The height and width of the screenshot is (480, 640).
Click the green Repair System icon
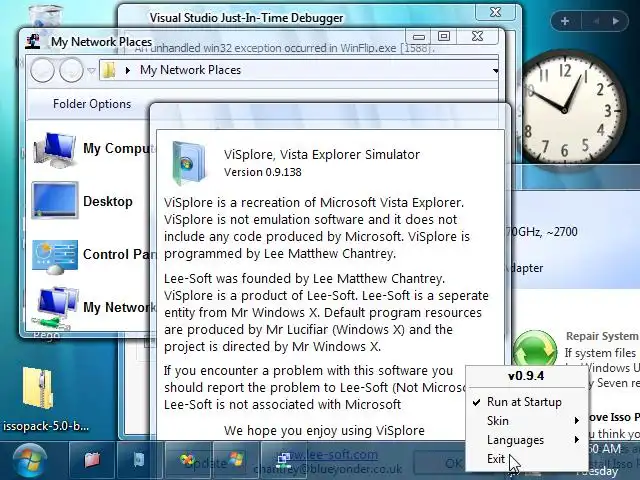535,350
